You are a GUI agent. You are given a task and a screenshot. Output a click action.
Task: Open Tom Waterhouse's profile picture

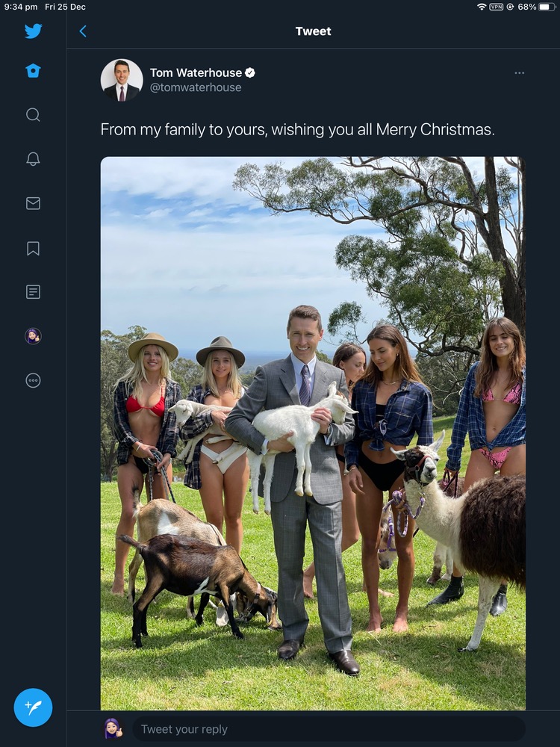click(122, 80)
